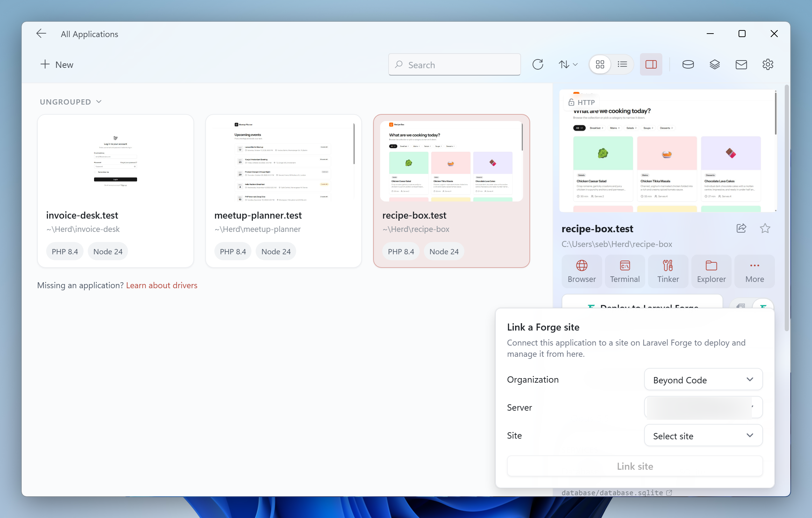Click the C:\Users\seb\Herd\recipe-box path text

pyautogui.click(x=617, y=244)
